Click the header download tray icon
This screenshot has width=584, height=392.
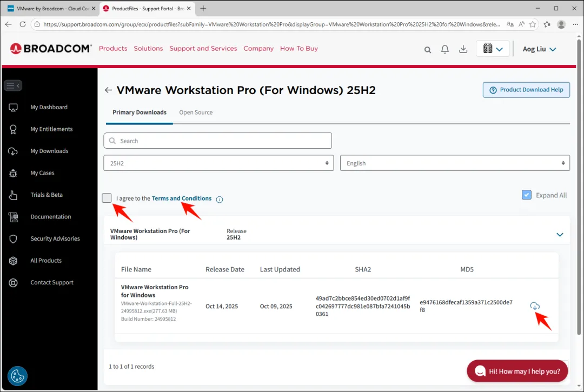coord(463,49)
